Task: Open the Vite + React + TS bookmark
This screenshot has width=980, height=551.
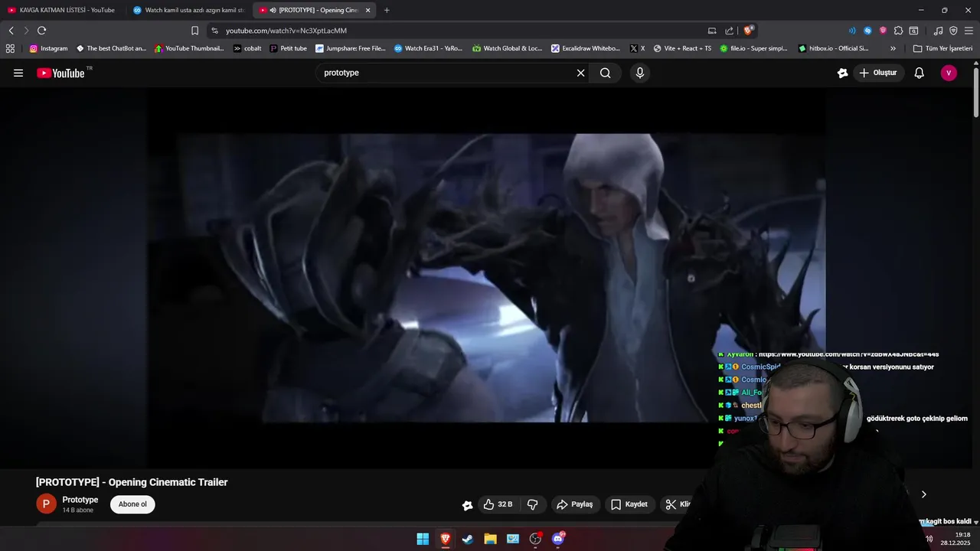Action: click(682, 48)
